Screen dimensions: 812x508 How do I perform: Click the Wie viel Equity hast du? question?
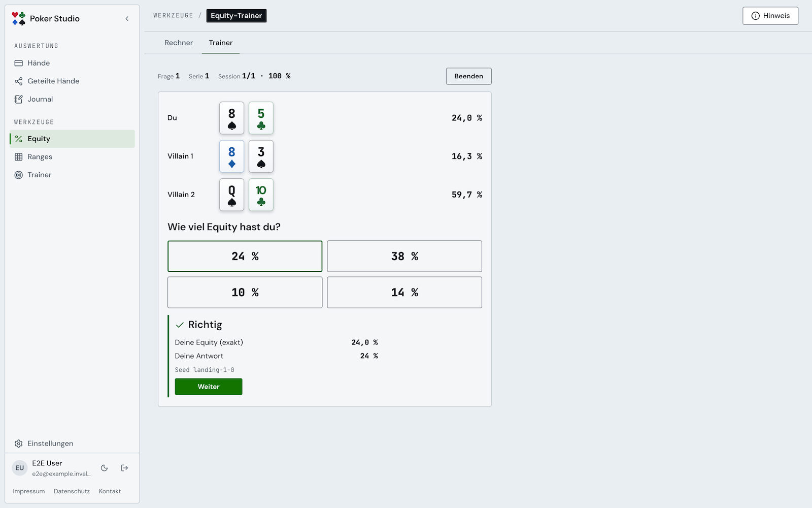point(224,227)
